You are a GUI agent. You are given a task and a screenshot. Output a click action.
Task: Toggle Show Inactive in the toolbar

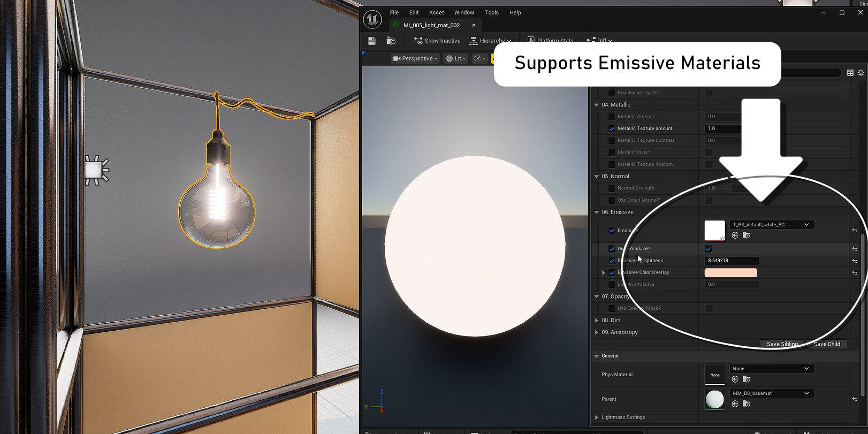point(437,41)
